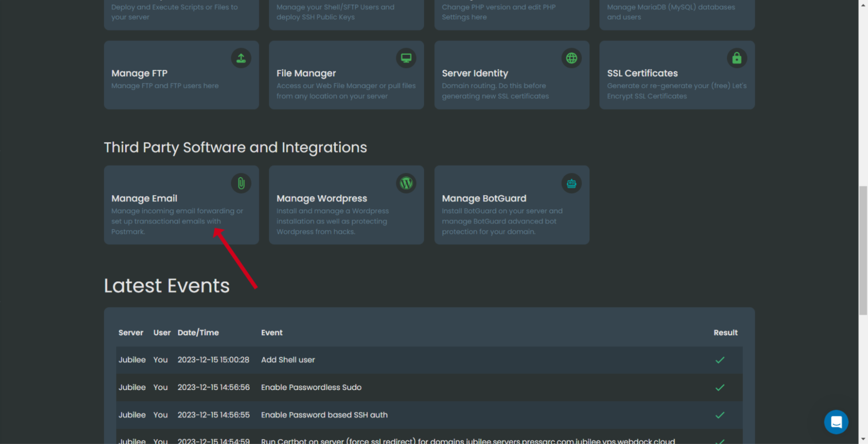The width and height of the screenshot is (868, 444).
Task: Click the SSL Certificates padlock icon
Action: pyautogui.click(x=736, y=58)
